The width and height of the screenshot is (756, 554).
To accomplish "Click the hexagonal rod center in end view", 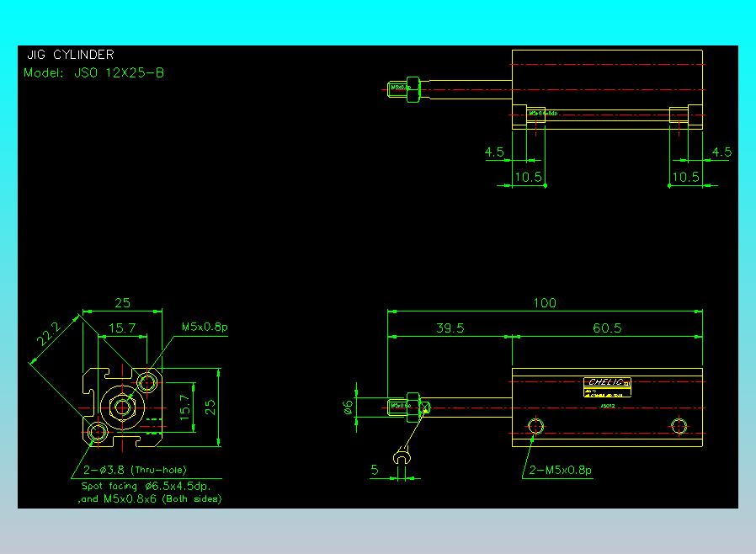I will click(x=123, y=408).
